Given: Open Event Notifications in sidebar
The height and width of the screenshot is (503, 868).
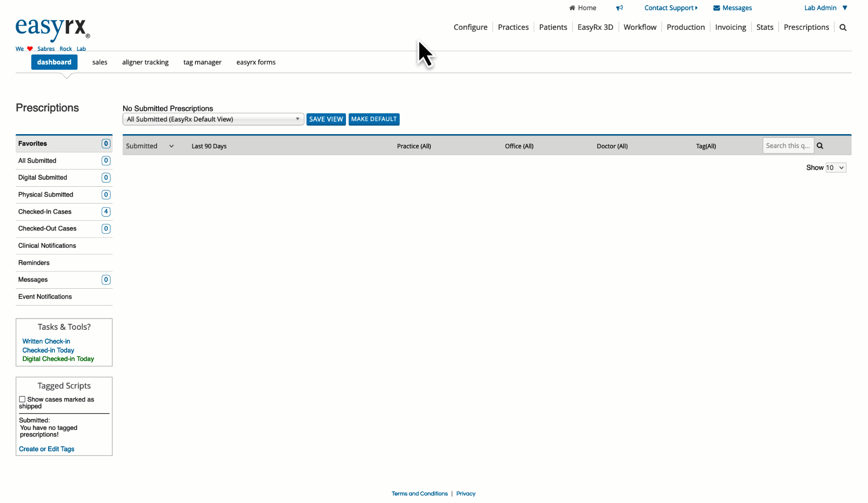Looking at the screenshot, I should (64, 297).
